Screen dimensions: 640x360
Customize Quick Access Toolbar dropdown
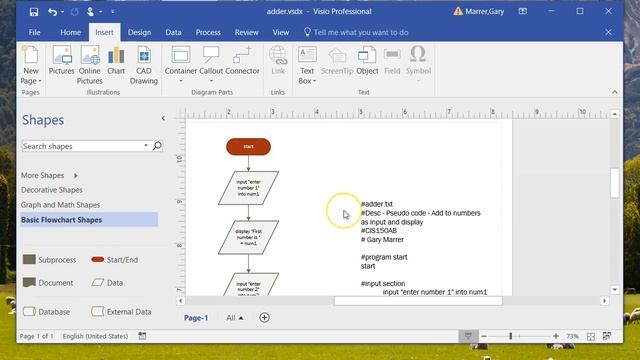click(113, 12)
